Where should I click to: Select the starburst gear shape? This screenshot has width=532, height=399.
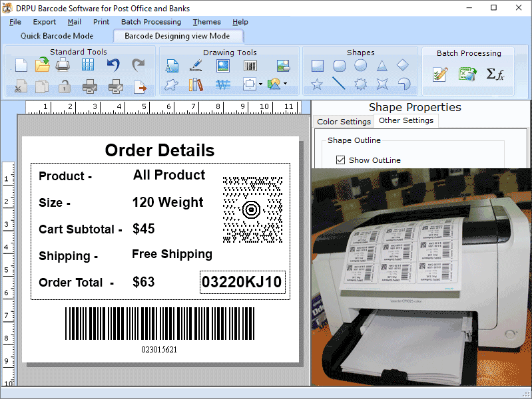pyautogui.click(x=361, y=84)
